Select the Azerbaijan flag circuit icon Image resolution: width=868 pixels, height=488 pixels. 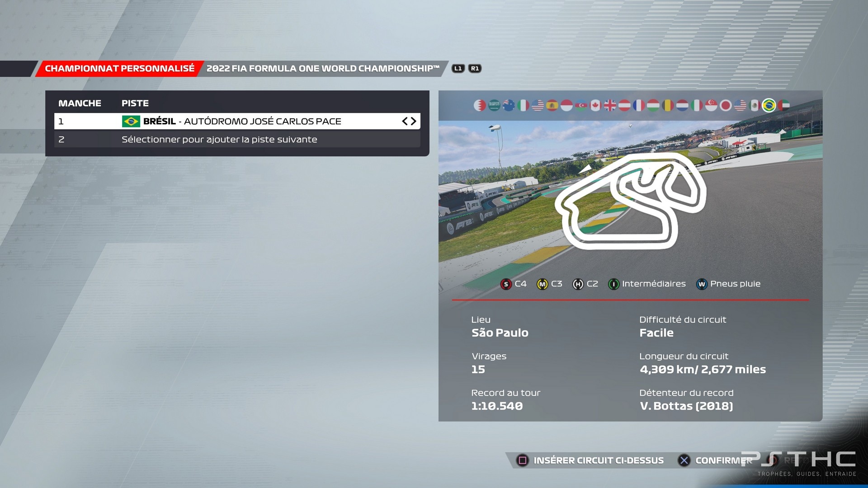[581, 105]
